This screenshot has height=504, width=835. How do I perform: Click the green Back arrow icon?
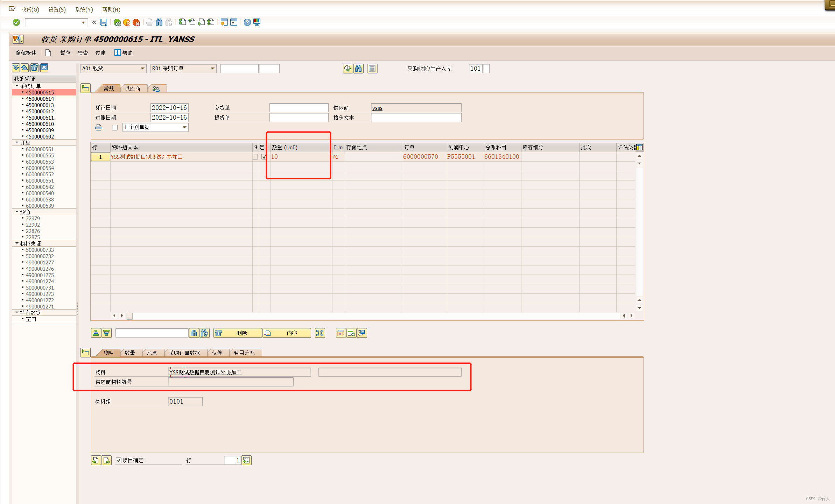[x=117, y=22]
